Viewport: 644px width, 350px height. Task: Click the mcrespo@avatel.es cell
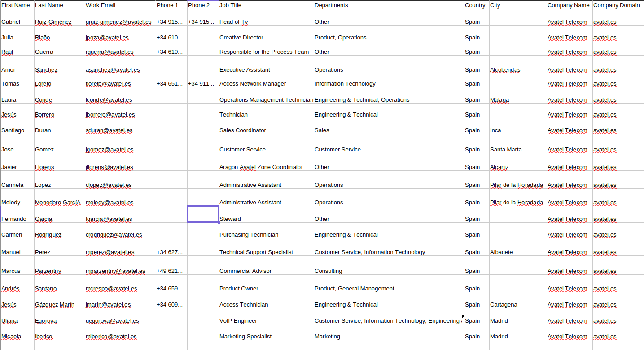[x=120, y=283]
